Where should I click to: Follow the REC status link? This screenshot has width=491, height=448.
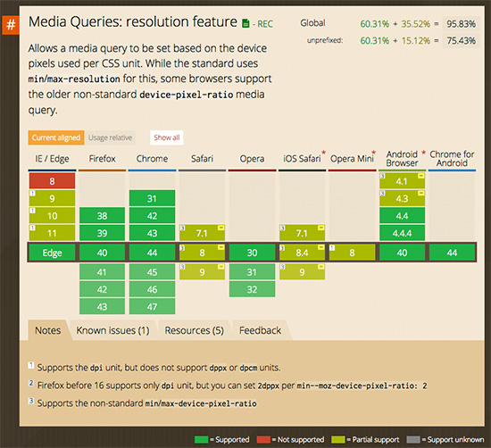[265, 24]
